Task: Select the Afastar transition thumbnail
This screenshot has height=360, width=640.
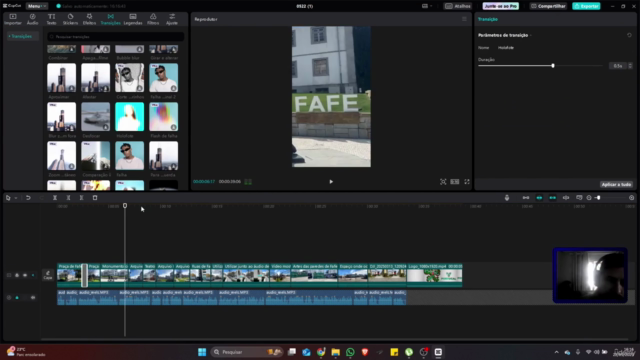Action: [96, 78]
